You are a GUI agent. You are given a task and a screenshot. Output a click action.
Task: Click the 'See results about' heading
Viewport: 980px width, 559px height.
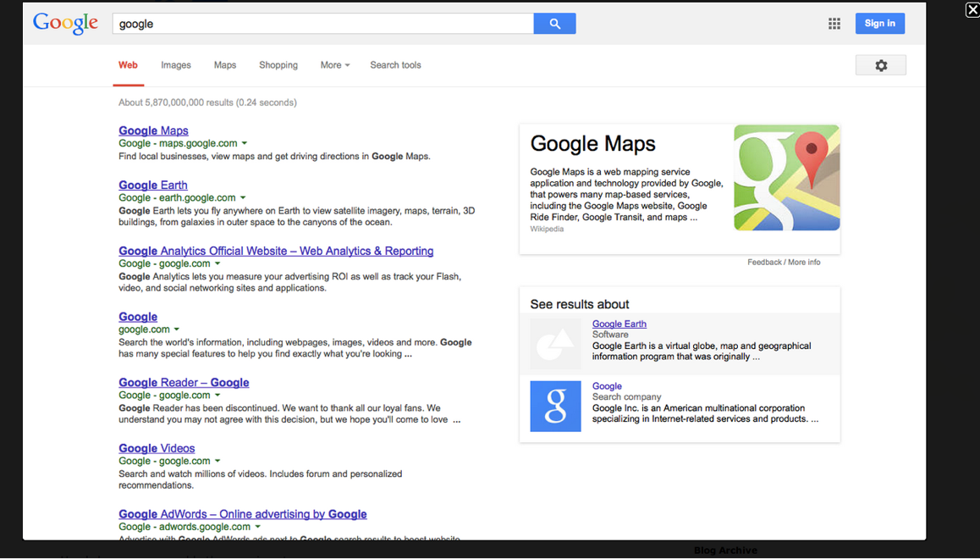pos(580,305)
